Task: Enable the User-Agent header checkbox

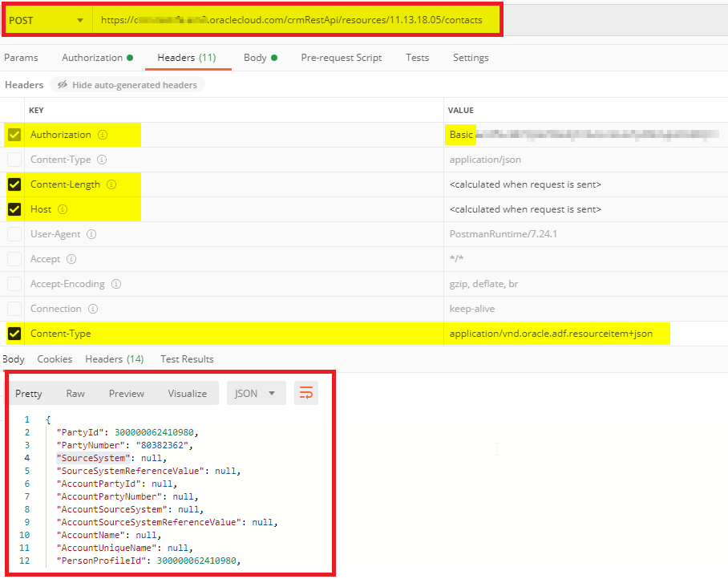Action: [14, 234]
